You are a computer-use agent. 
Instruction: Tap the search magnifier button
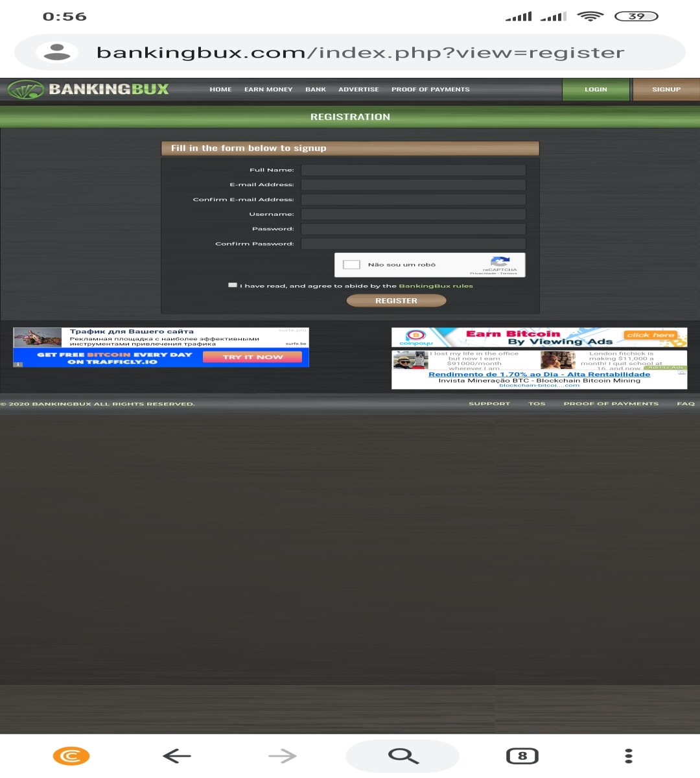(x=402, y=756)
